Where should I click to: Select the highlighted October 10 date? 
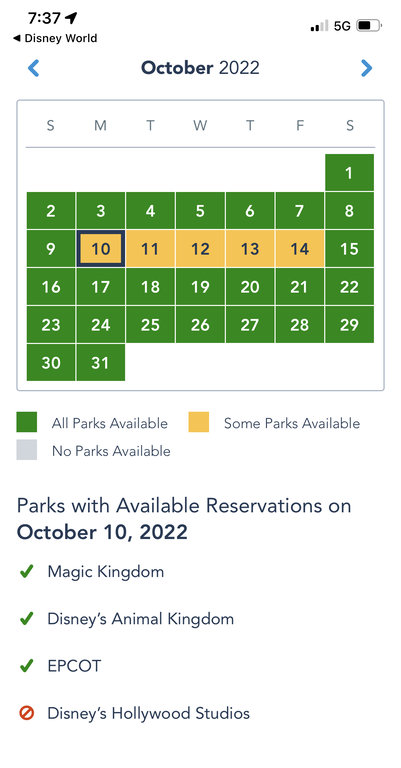coord(101,249)
